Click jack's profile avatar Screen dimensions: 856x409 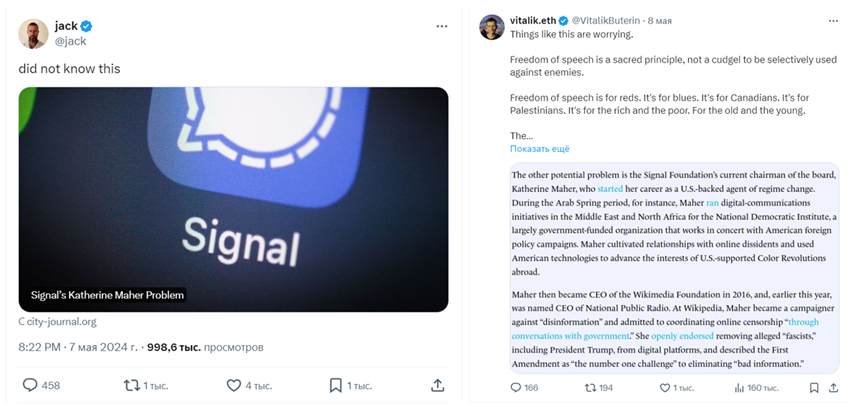pos(33,33)
